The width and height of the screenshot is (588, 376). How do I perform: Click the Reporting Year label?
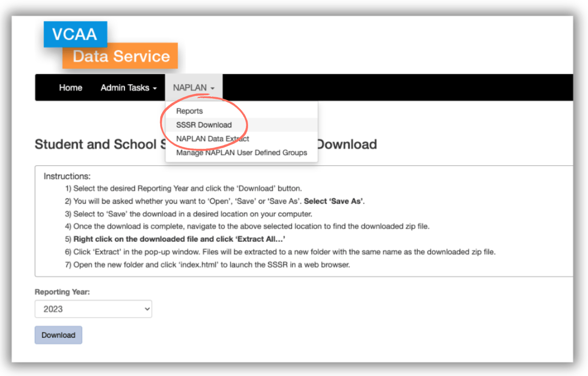coord(62,292)
